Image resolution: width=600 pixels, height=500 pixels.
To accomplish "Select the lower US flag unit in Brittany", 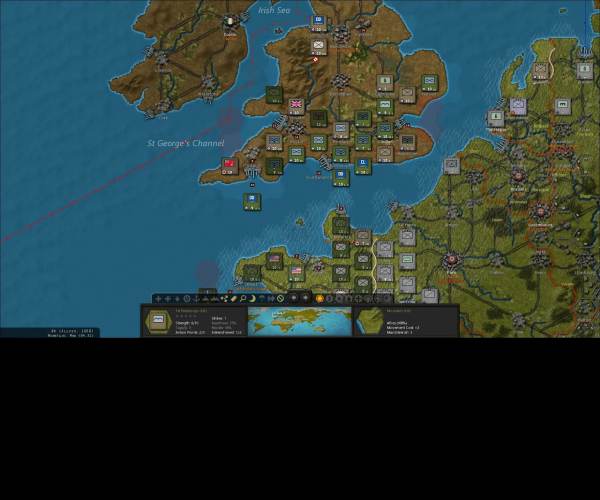I will pos(296,273).
